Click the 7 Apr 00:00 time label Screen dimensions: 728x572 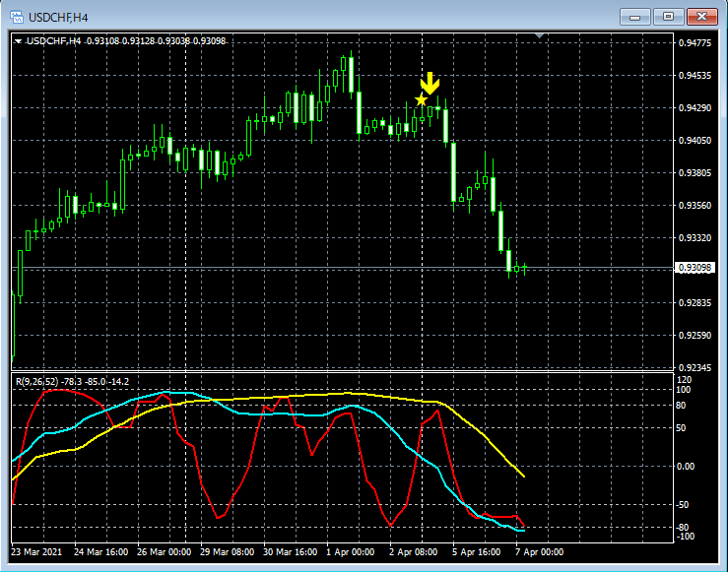coord(540,552)
